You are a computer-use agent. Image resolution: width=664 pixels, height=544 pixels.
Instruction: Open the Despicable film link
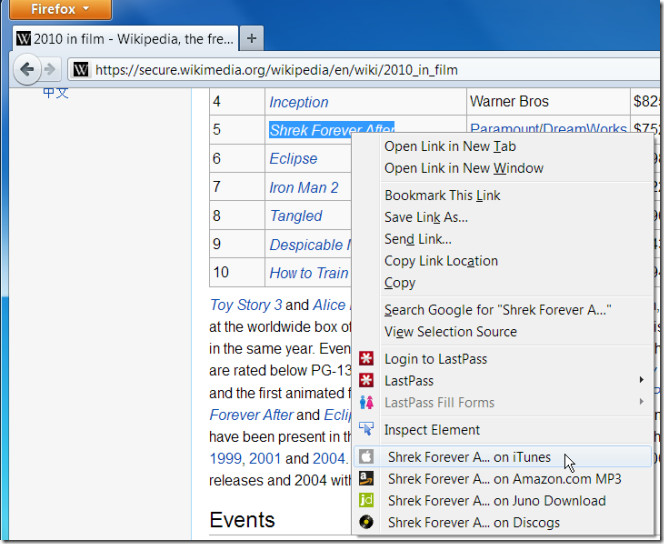pyautogui.click(x=310, y=245)
